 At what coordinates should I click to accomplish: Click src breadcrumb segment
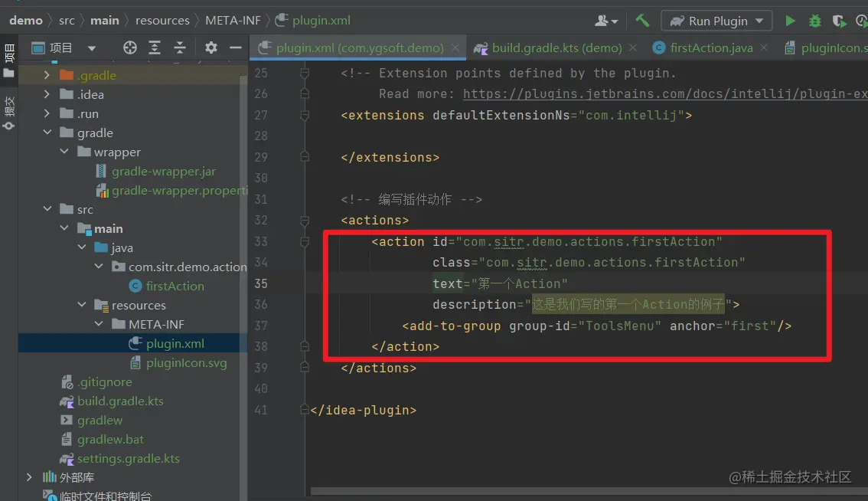coord(67,21)
